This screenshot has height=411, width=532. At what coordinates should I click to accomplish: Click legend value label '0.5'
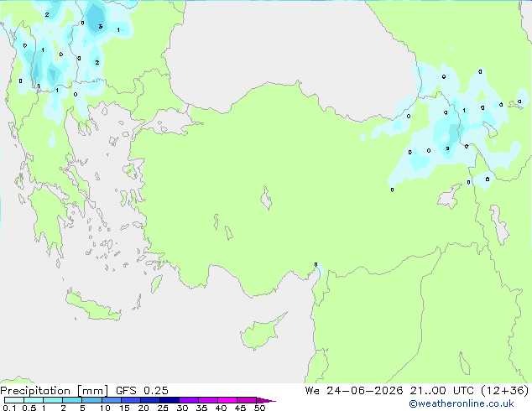pos(29,408)
